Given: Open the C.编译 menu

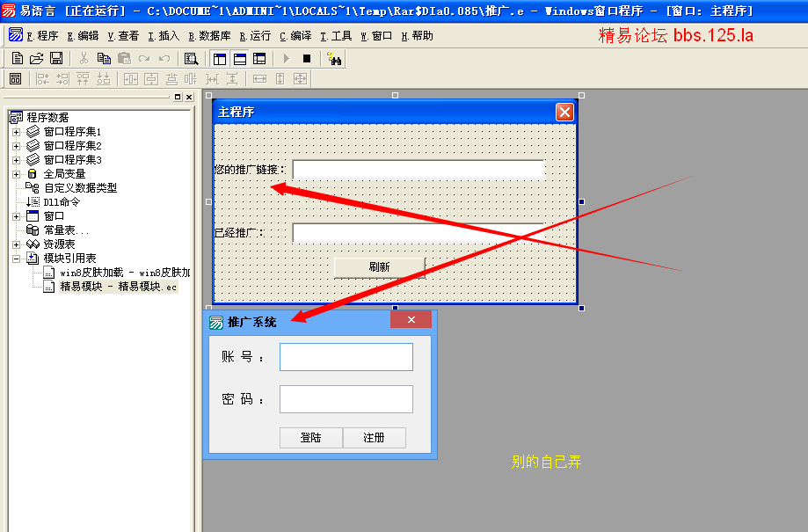Looking at the screenshot, I should coord(295,36).
